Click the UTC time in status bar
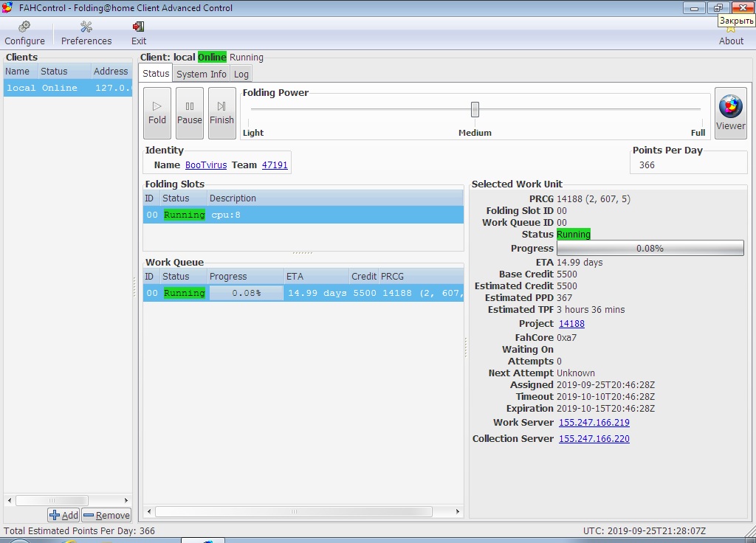This screenshot has height=543, width=756. coord(644,531)
